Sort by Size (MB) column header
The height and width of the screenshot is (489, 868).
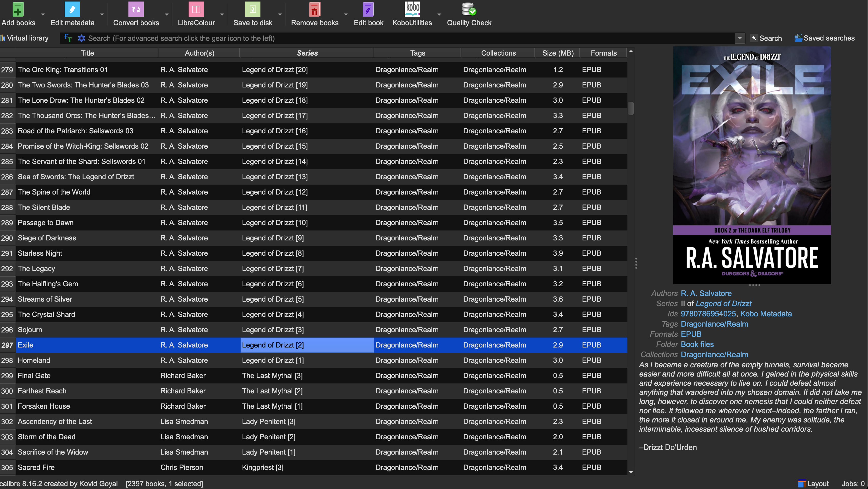coord(558,53)
